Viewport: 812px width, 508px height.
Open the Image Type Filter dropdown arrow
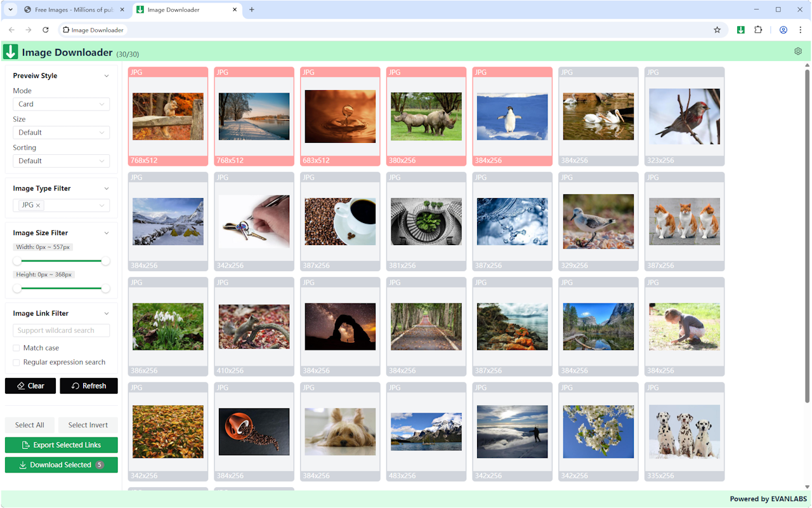[x=102, y=205]
